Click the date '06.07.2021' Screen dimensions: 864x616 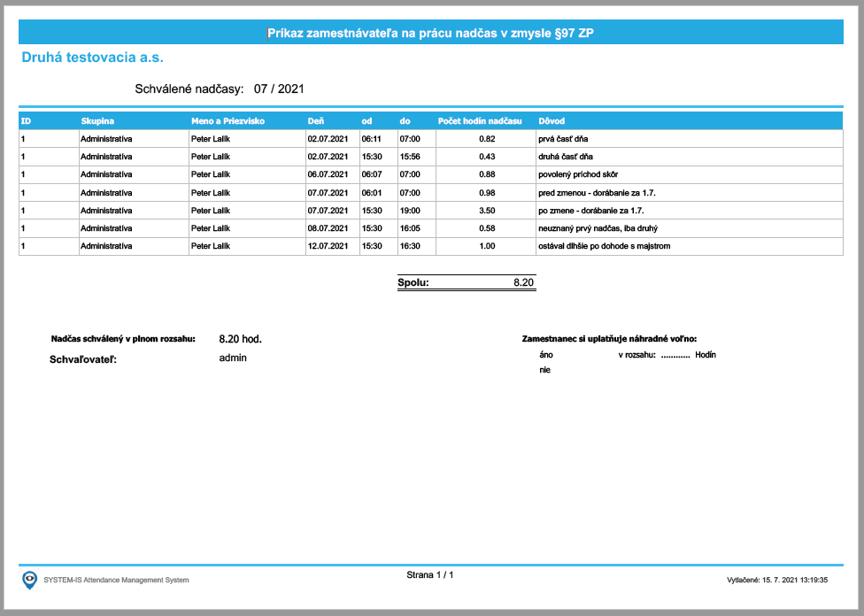(x=328, y=174)
